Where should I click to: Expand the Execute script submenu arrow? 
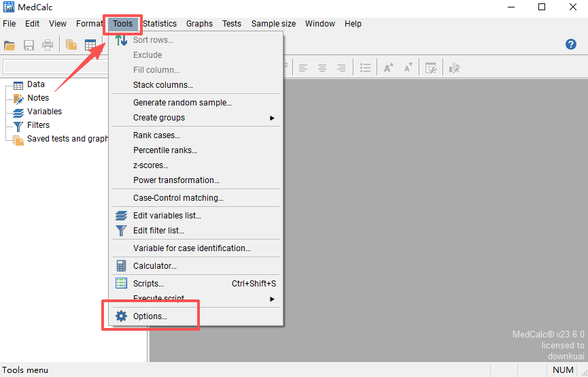pyautogui.click(x=273, y=299)
